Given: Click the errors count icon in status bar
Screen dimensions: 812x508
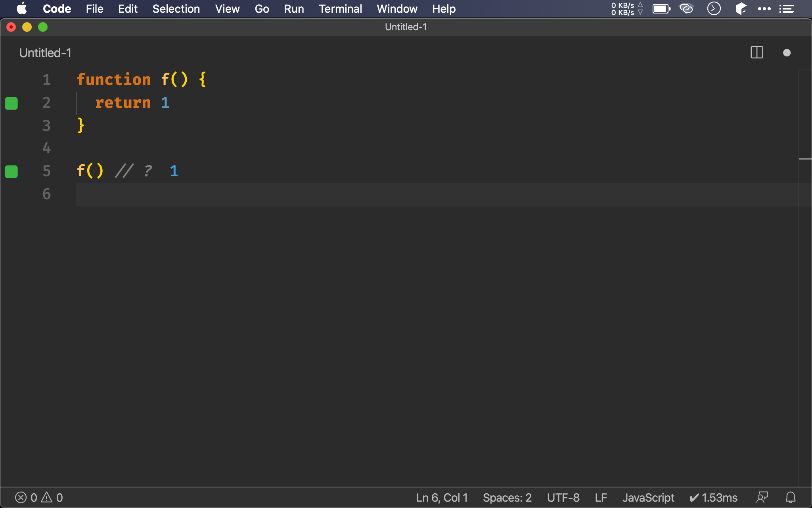Looking at the screenshot, I should coord(21,497).
